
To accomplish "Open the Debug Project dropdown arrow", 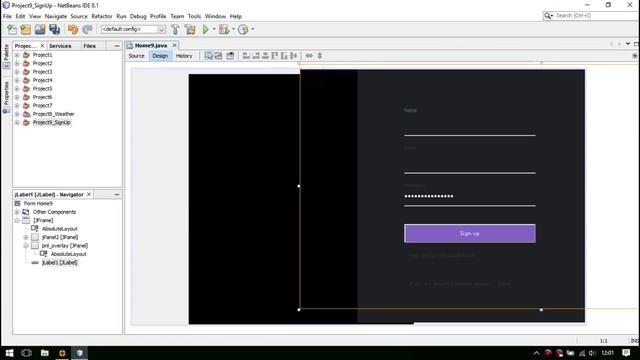I will click(233, 29).
